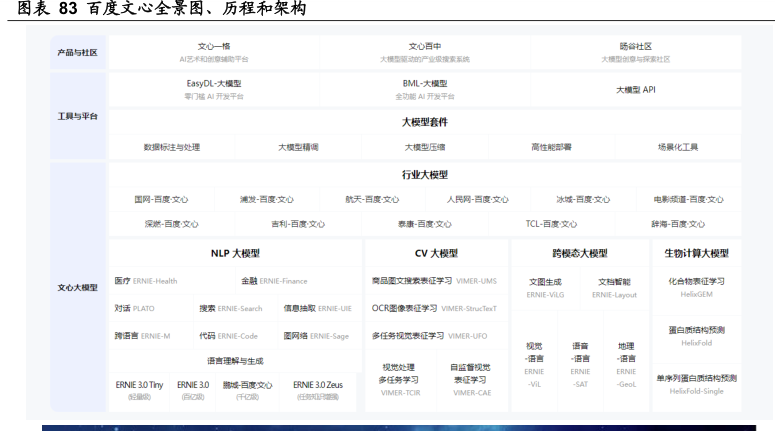This screenshot has width=775, height=431.
Task: Click the 国网-百度·文心 industry model
Action: [x=161, y=199]
